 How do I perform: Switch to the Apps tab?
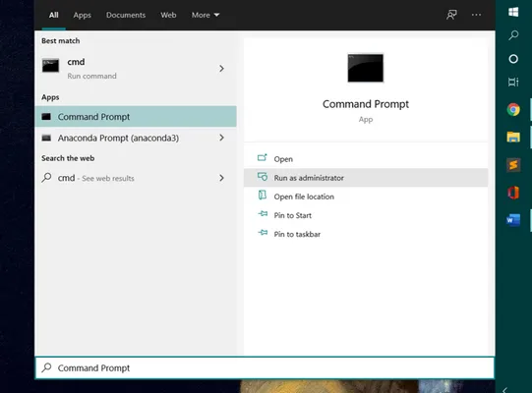(x=82, y=15)
